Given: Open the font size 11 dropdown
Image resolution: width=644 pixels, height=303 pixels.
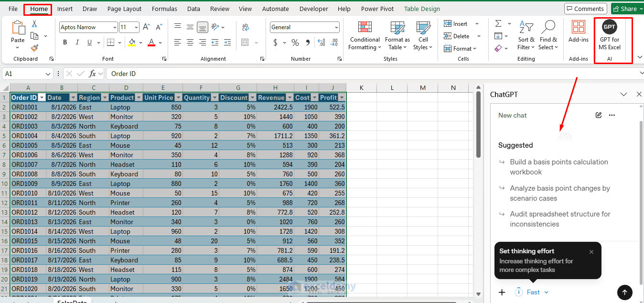Looking at the screenshot, I should click(x=137, y=27).
